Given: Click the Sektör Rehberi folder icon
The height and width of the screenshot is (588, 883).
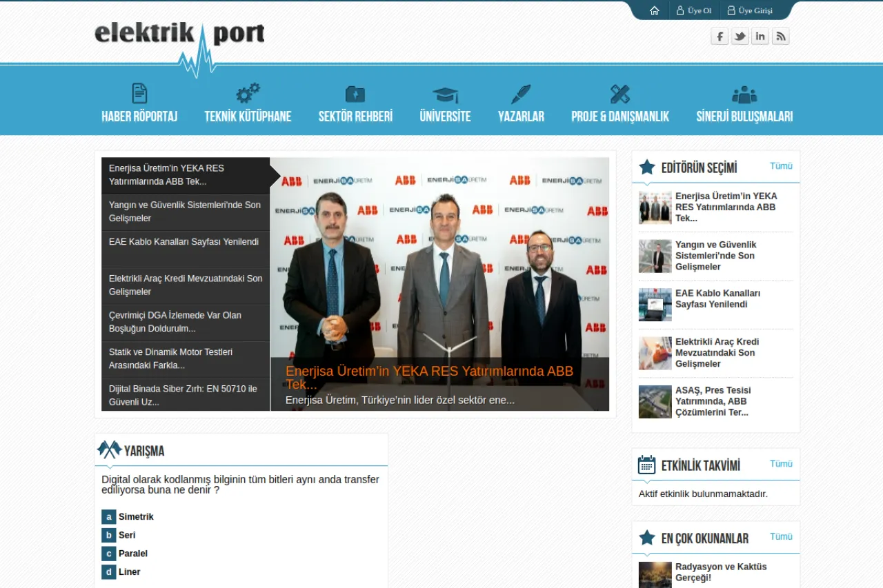Looking at the screenshot, I should pos(355,94).
